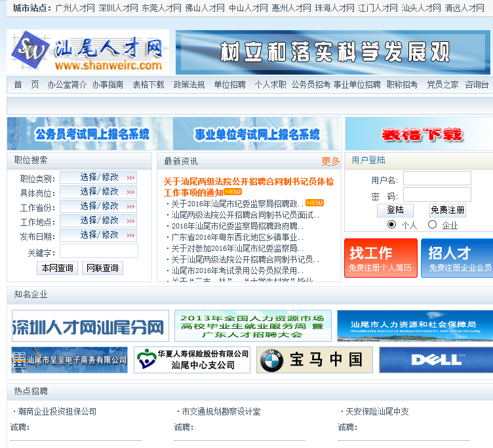Open 广州人才网 city site link
This screenshot has width=493, height=448.
click(75, 8)
